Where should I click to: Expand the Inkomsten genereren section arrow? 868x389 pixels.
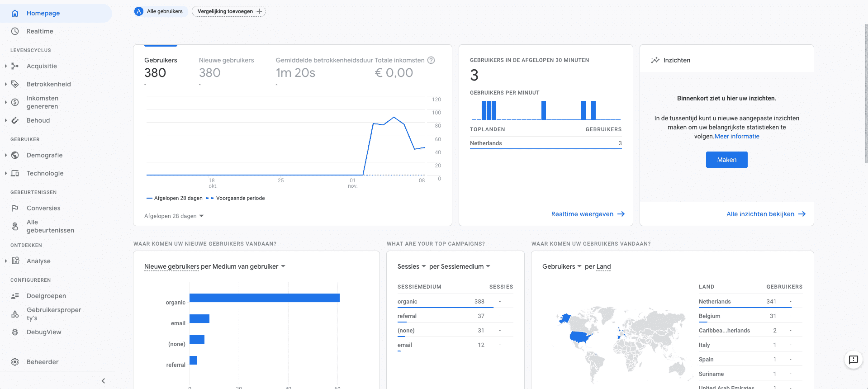(x=5, y=102)
